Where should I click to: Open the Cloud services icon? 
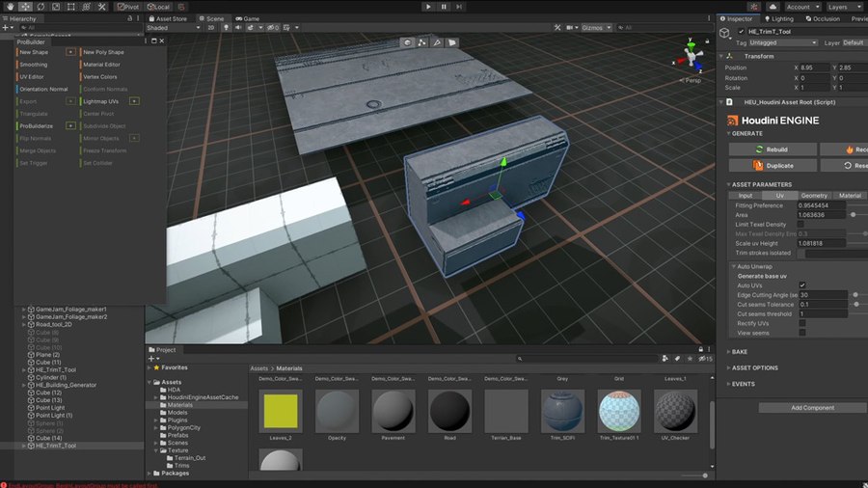tap(773, 7)
